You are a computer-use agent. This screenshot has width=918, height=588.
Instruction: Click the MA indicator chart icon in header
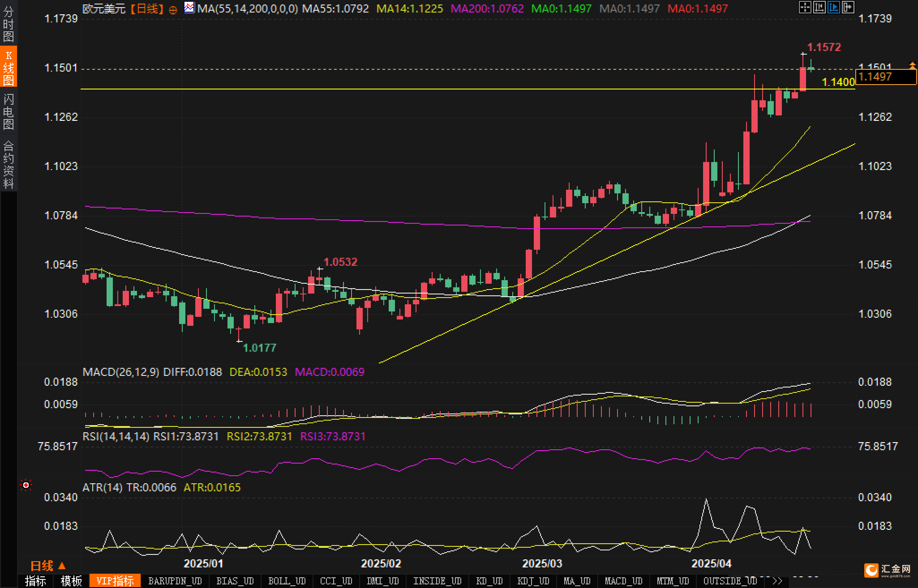[189, 8]
